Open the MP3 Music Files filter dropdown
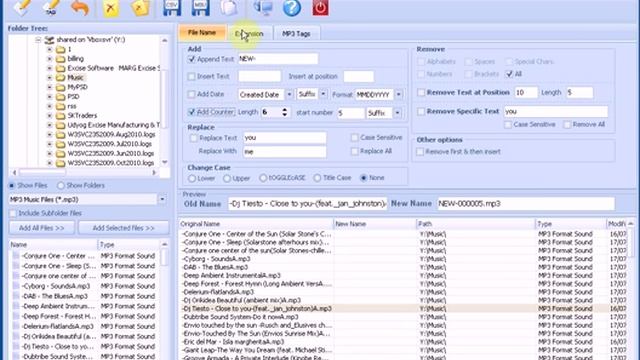Screen dimensions: 640x360 [x=162, y=200]
